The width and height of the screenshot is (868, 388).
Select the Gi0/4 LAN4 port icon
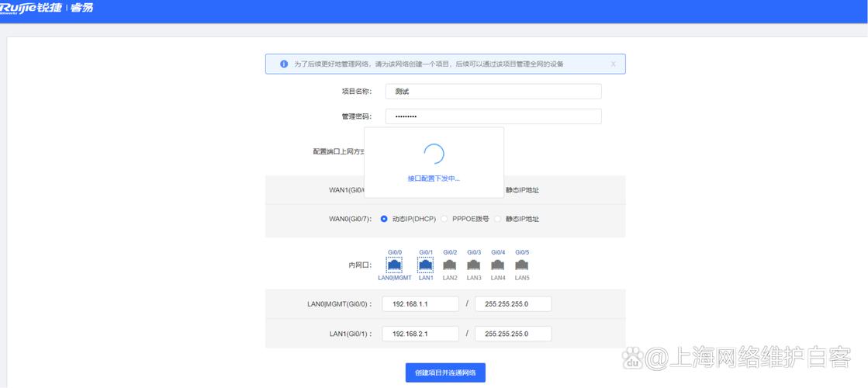(x=498, y=265)
